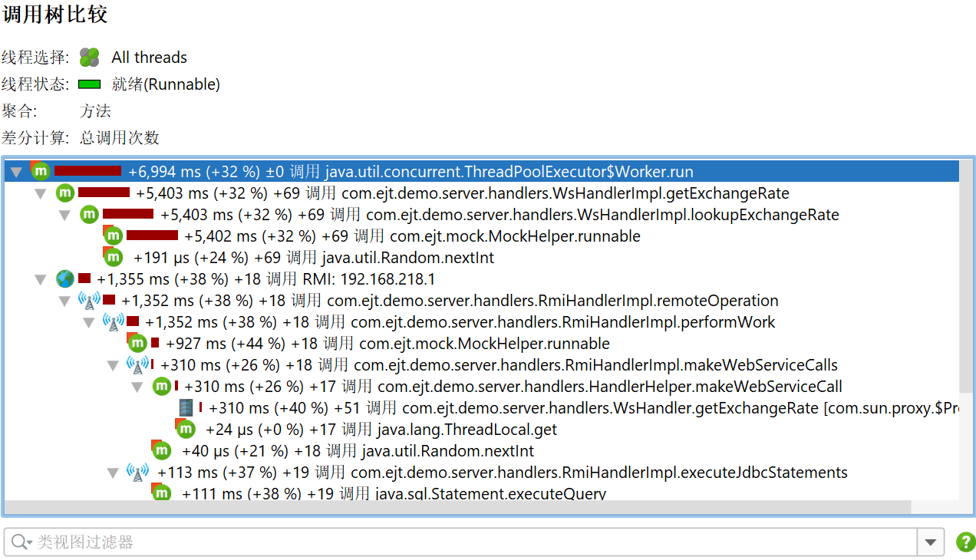Click the red bar on the Worker.run row
This screenshot has width=976, height=560.
point(87,170)
